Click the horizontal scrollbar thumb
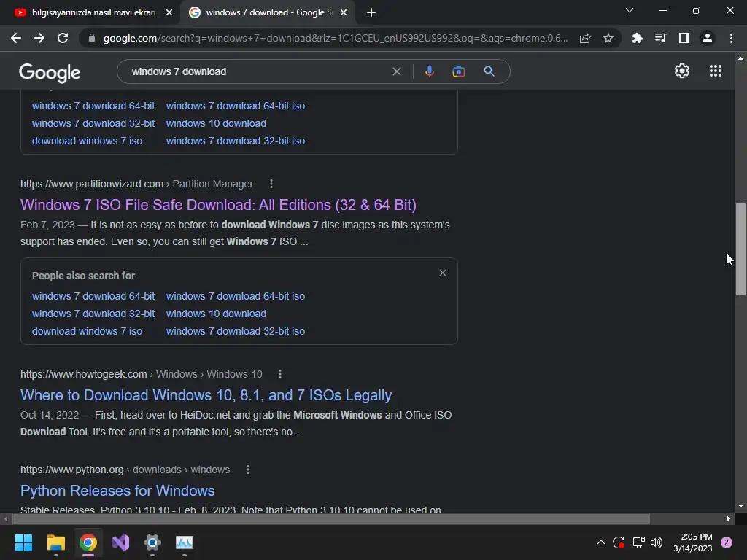Viewport: 747px width, 560px height. tap(331, 518)
